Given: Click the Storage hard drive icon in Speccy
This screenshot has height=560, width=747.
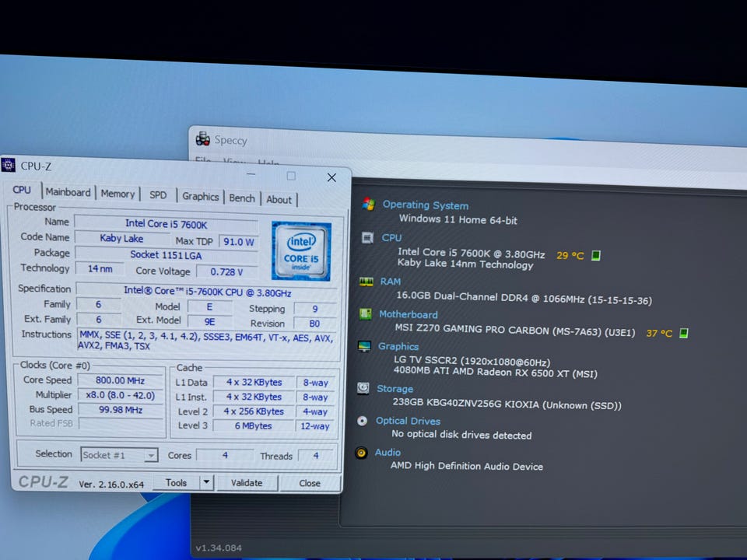Looking at the screenshot, I should 363,388.
